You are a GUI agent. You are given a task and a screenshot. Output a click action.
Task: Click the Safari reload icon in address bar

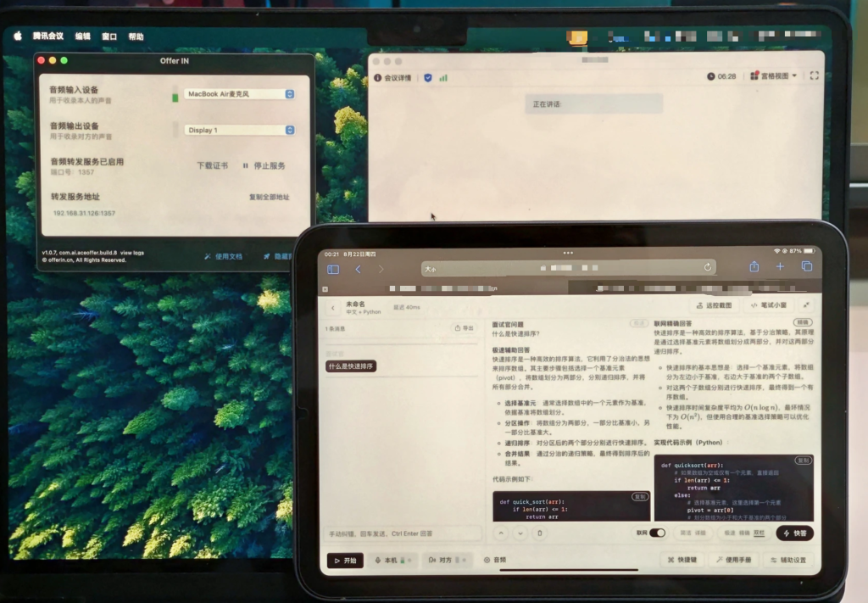coord(708,267)
